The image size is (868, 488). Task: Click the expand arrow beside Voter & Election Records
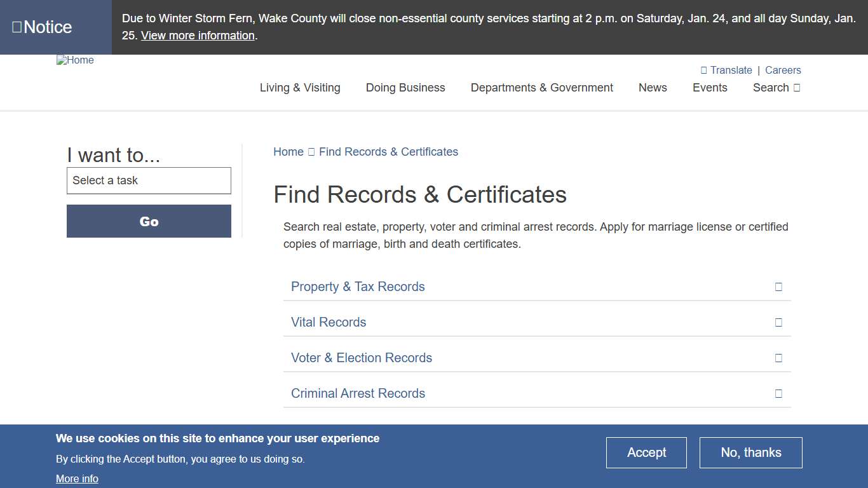[x=778, y=358]
